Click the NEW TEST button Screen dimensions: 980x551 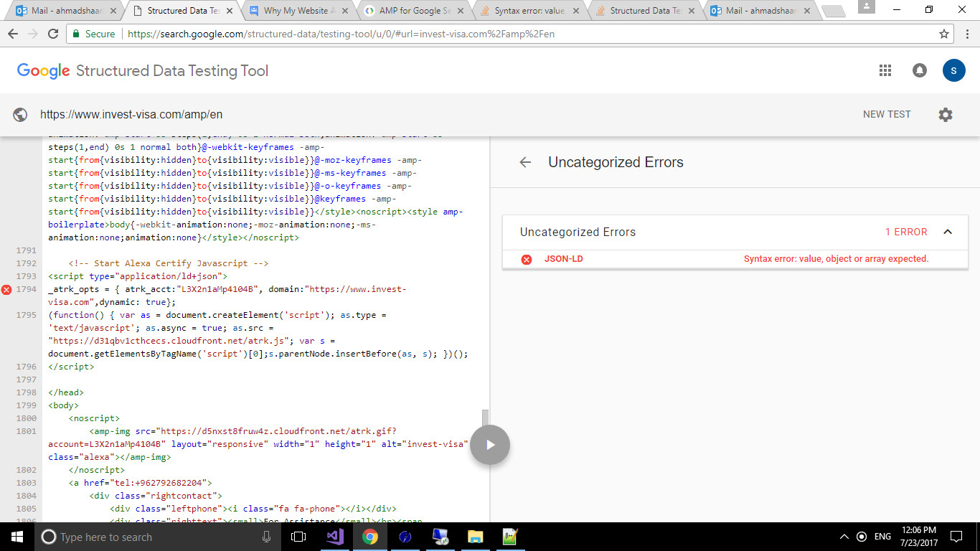[x=887, y=114]
